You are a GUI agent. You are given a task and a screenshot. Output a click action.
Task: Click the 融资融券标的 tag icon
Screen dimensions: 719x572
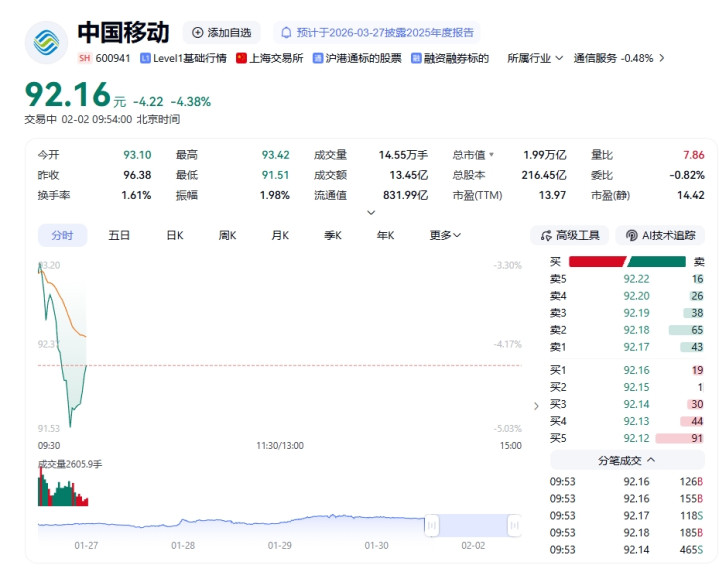click(x=416, y=58)
